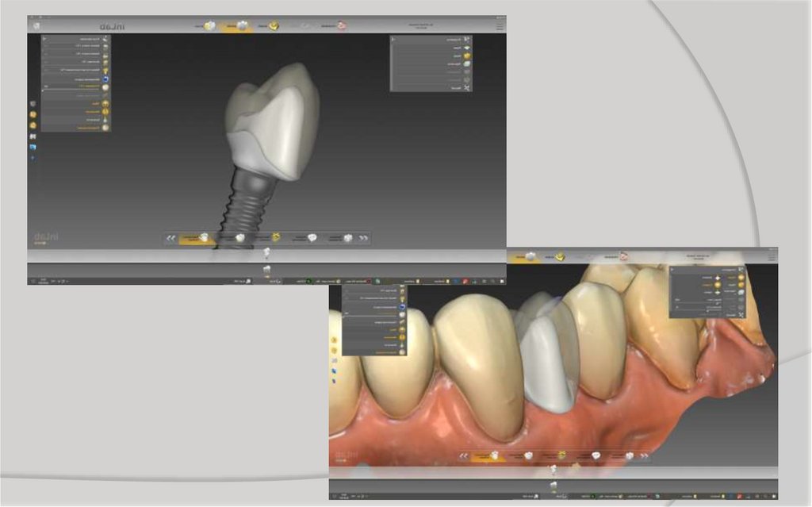The height and width of the screenshot is (507, 812).
Task: Open Windows Start button on upper taskbar
Action: 501,281
